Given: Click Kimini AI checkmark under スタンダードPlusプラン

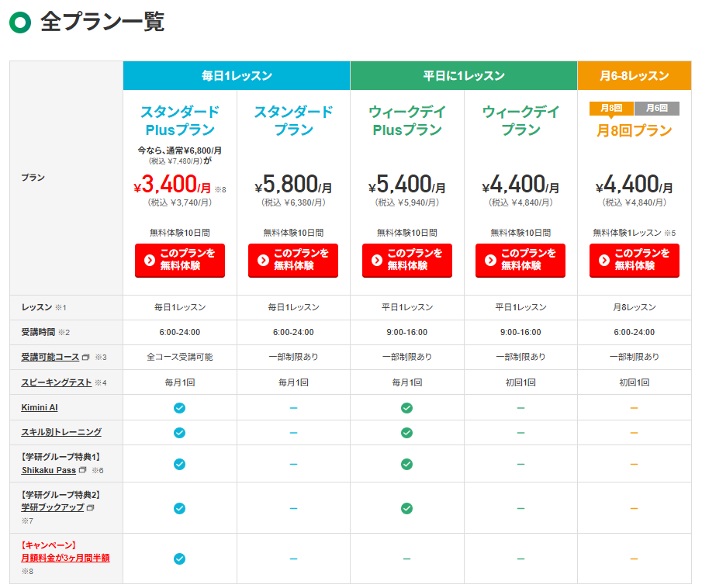Looking at the screenshot, I should [x=179, y=408].
